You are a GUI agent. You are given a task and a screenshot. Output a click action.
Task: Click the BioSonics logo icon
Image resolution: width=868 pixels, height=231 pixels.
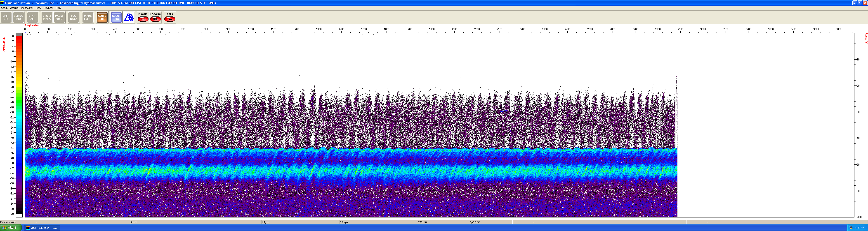pyautogui.click(x=129, y=18)
